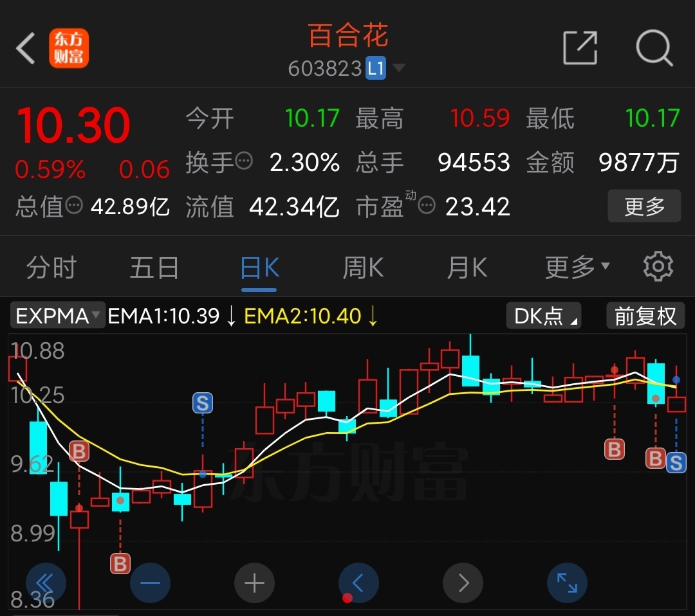The height and width of the screenshot is (616, 695).
Task: Zoom out chart with minus button
Action: pos(150,583)
